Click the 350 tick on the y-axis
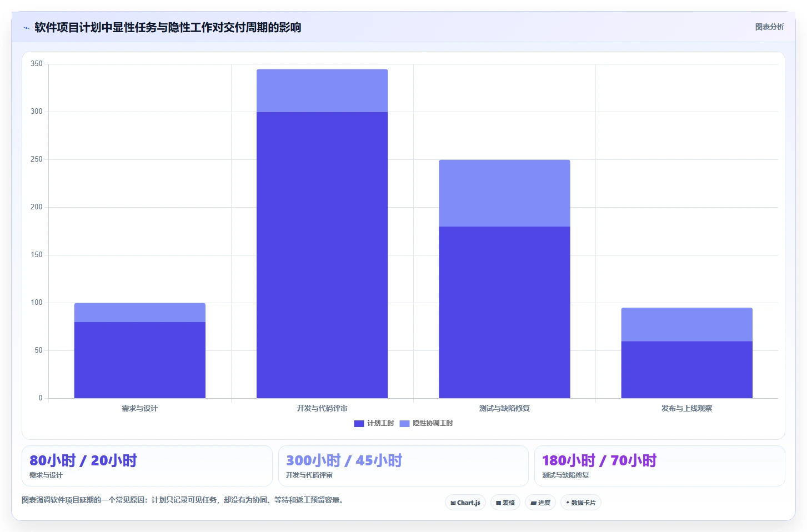The image size is (807, 532). click(x=37, y=64)
